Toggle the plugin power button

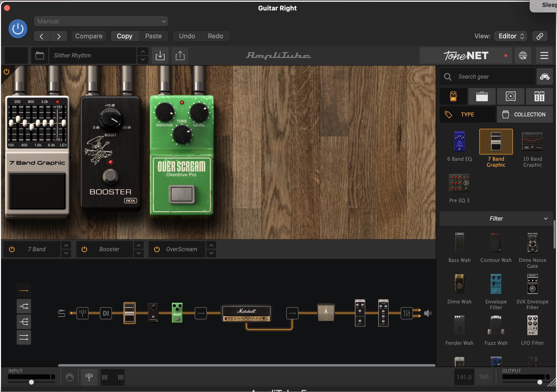pos(18,29)
